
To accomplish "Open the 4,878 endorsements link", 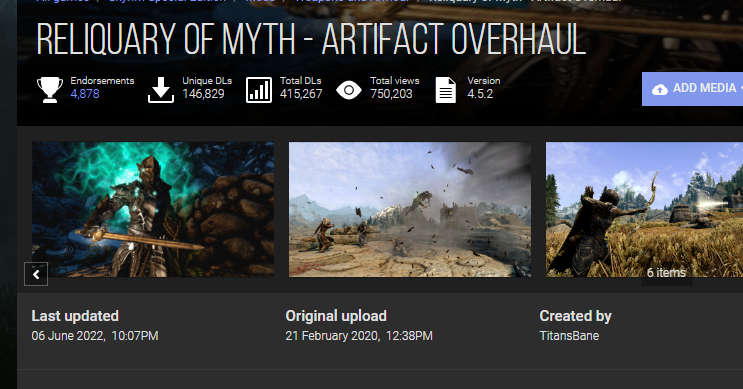I will [x=85, y=94].
